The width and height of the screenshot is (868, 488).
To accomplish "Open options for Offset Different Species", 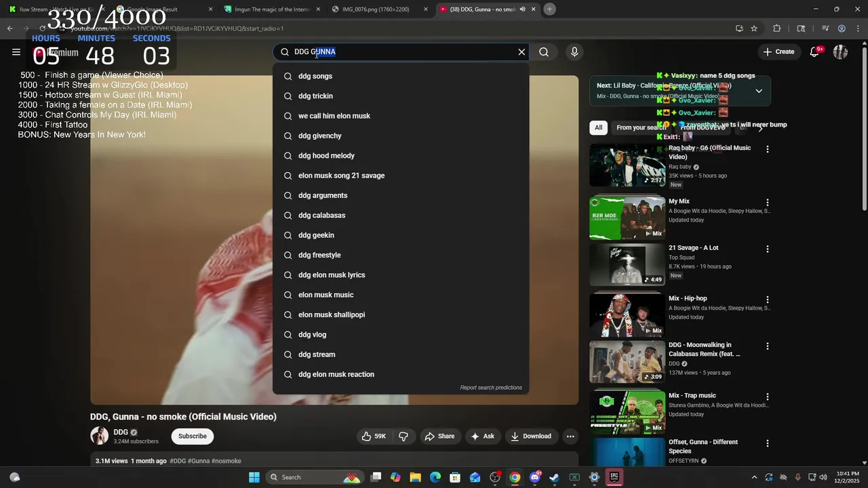I will click(x=768, y=443).
